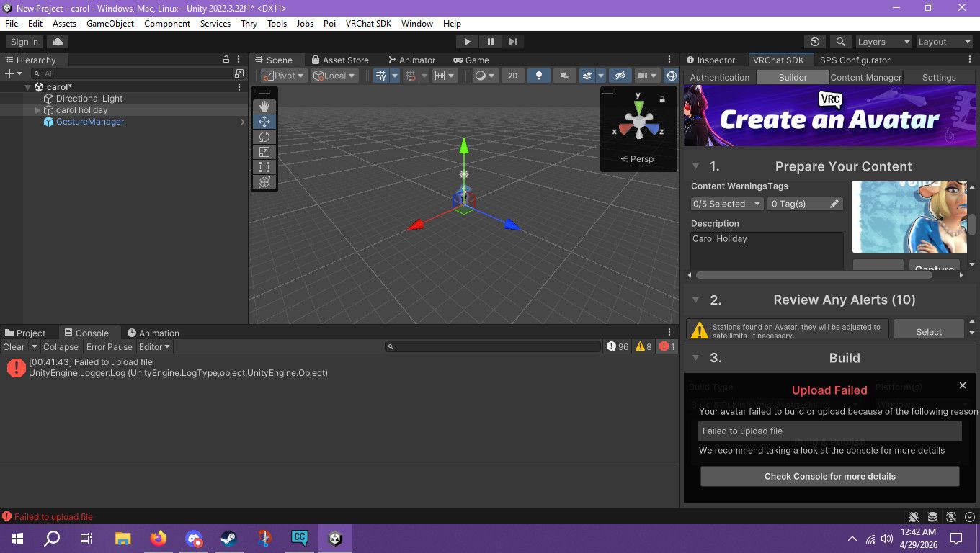Click the Hierarchy add (+) button
This screenshot has width=980, height=553.
(x=9, y=73)
